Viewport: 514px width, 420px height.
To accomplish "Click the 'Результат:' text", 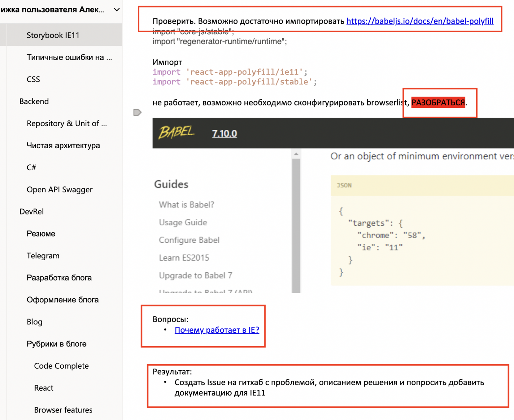I will [172, 372].
